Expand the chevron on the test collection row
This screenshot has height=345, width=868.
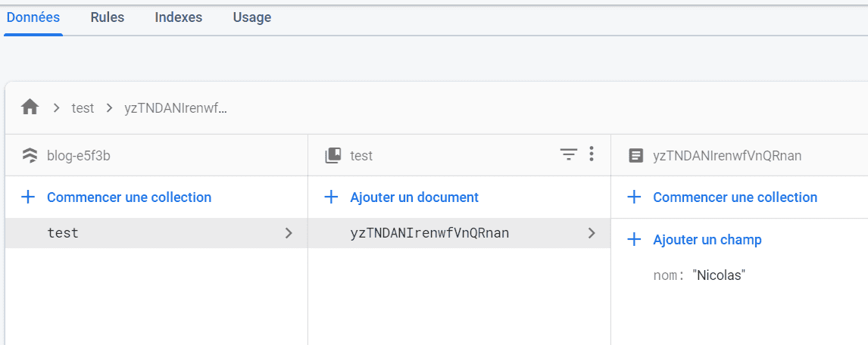pyautogui.click(x=288, y=233)
